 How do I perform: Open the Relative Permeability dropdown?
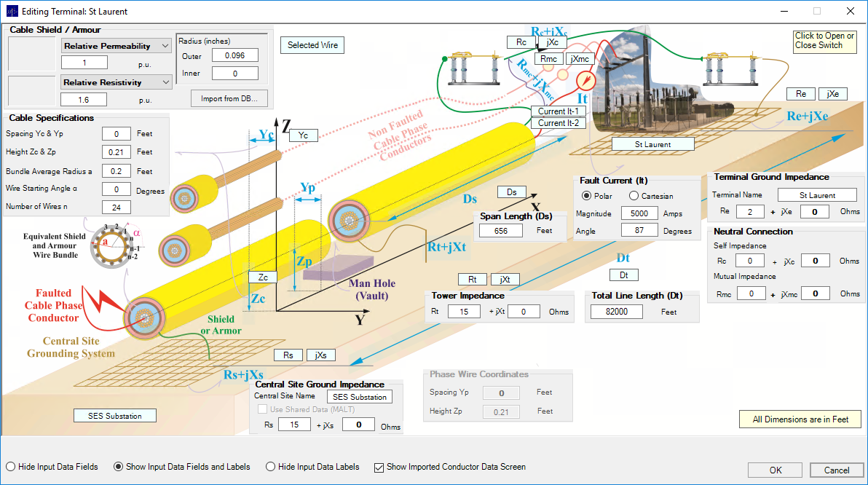click(x=117, y=46)
